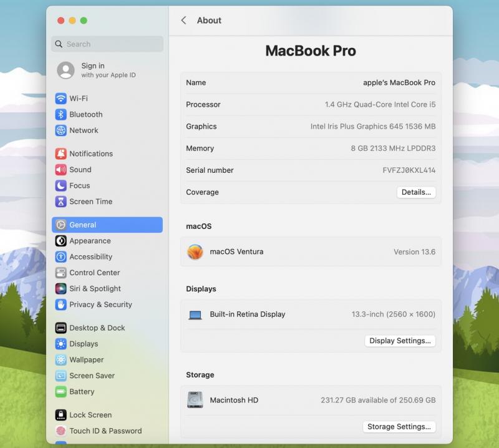Screen dimensions: 499x448
Task: Select Screen Time hourglass icon
Action: 61,202
